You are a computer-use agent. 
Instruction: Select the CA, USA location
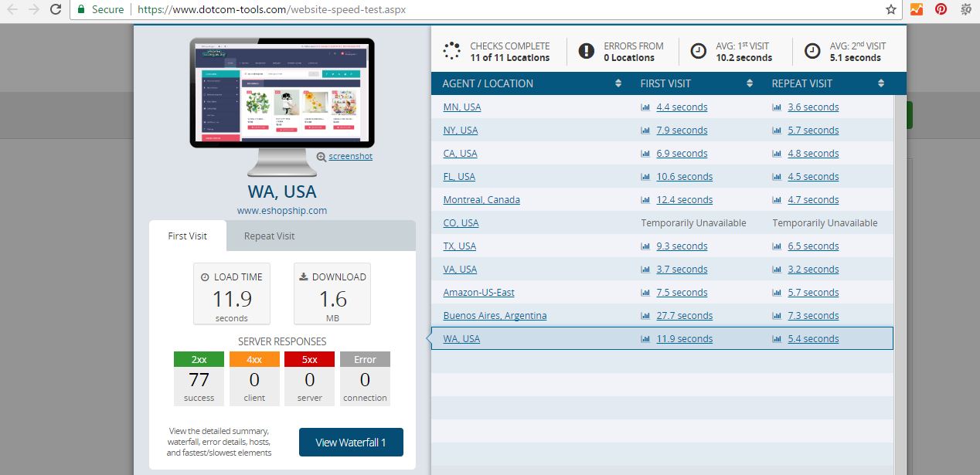coord(460,154)
